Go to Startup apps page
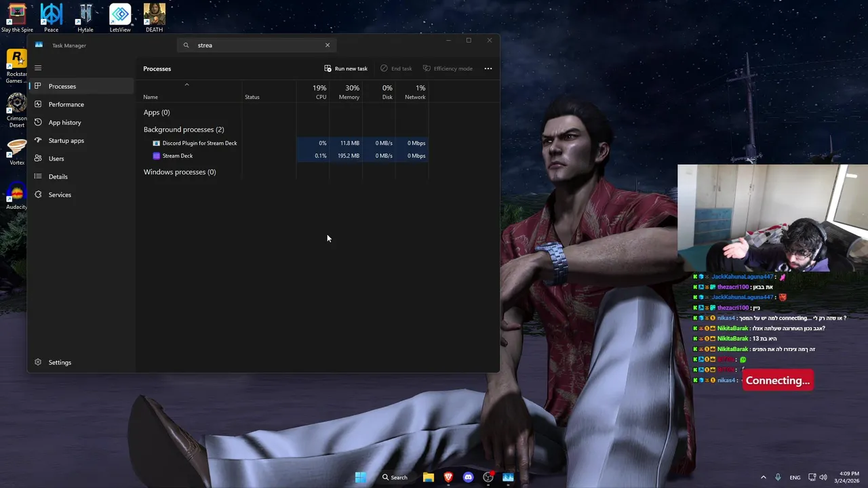The image size is (868, 488). (x=66, y=140)
